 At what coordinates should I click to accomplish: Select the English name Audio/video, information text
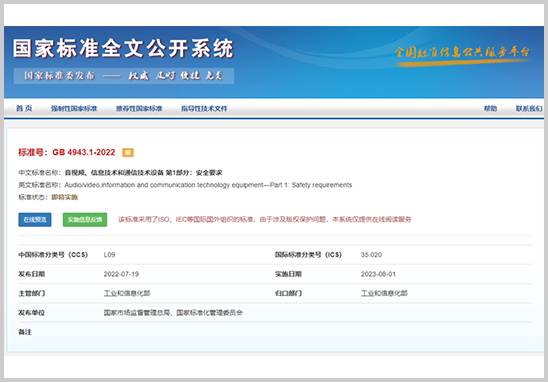208,185
